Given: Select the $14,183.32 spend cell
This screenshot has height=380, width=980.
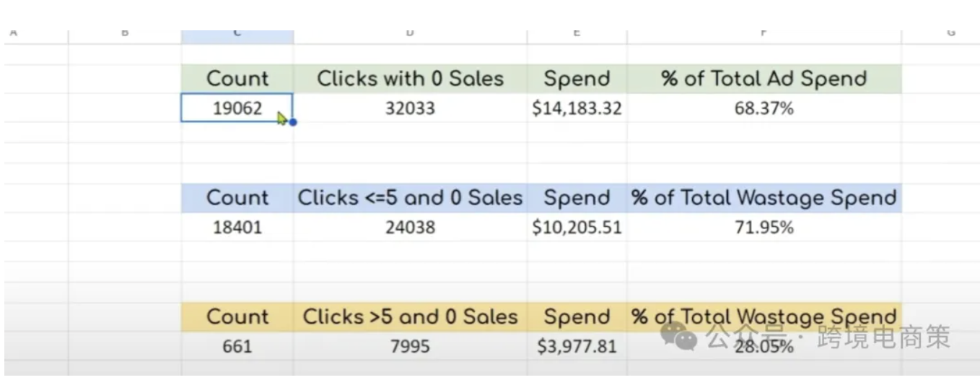Looking at the screenshot, I should point(577,109).
